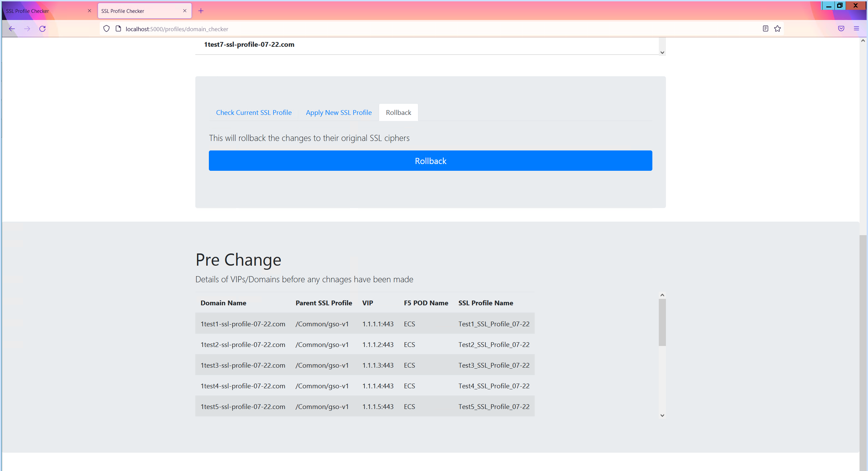
Task: Click Pre Change table scroll-down arrow
Action: click(x=662, y=415)
